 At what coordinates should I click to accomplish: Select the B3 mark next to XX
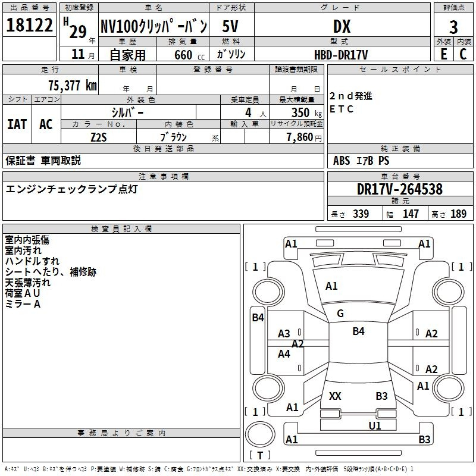381,396
